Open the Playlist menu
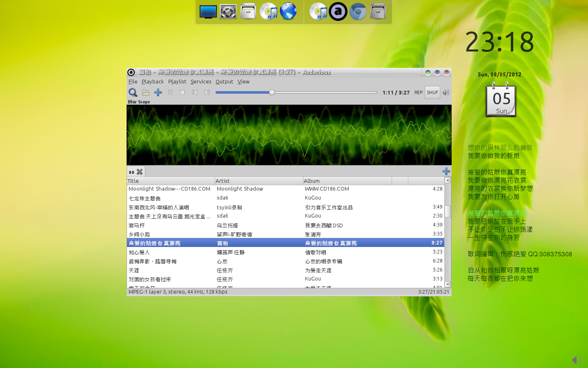Screen dimensions: 588x368 [177, 82]
